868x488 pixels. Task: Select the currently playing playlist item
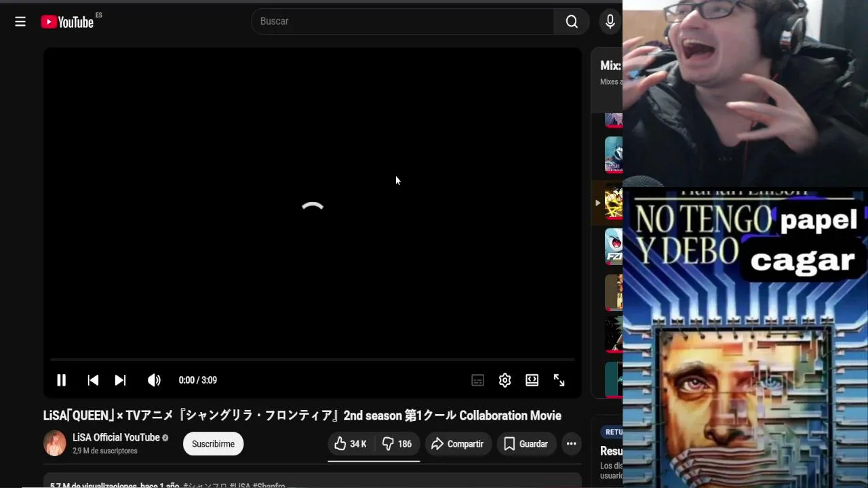608,202
